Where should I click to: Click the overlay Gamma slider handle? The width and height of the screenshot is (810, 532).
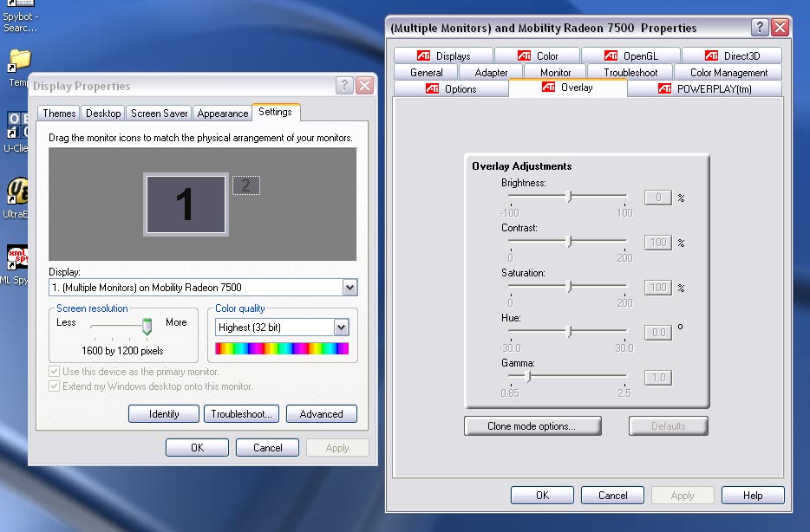[x=528, y=376]
